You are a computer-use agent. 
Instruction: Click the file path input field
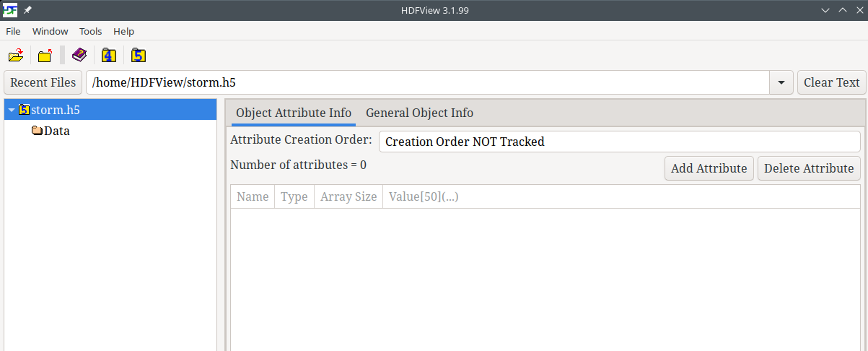click(427, 82)
